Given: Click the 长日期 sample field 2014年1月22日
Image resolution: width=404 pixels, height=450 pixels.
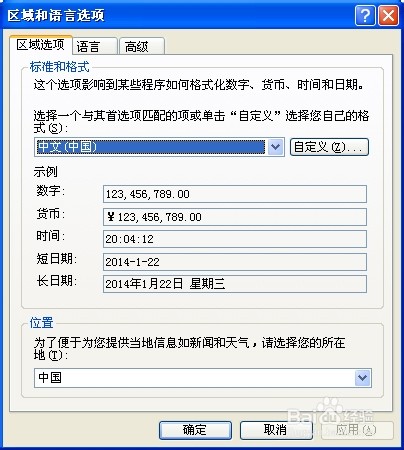Looking at the screenshot, I should point(235,284).
